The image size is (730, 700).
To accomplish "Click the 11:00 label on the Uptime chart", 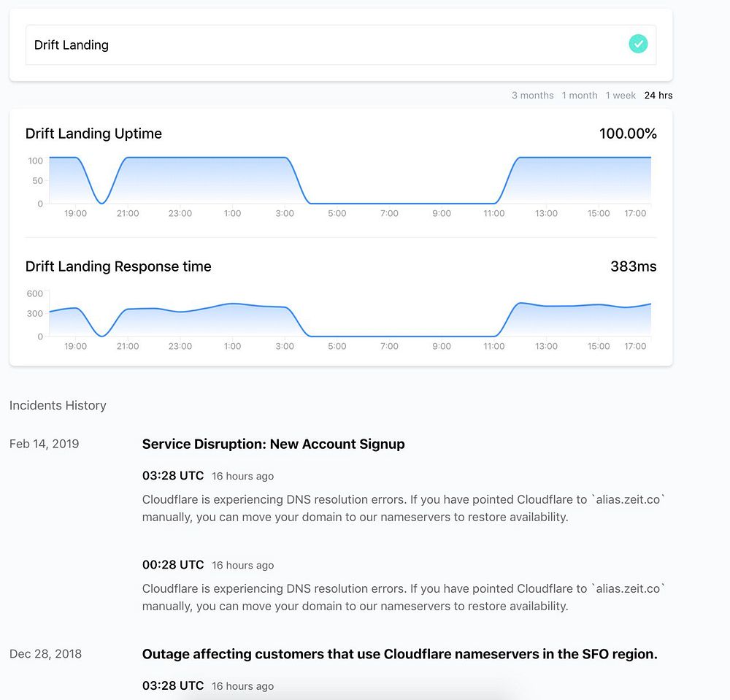I will click(x=494, y=214).
